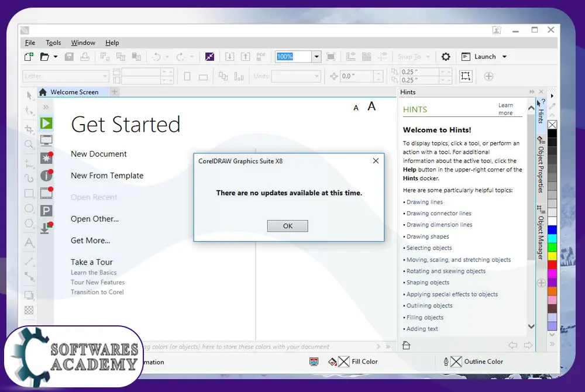Screen dimensions: 585x392
Task: Open the Help menu
Action: (x=112, y=43)
